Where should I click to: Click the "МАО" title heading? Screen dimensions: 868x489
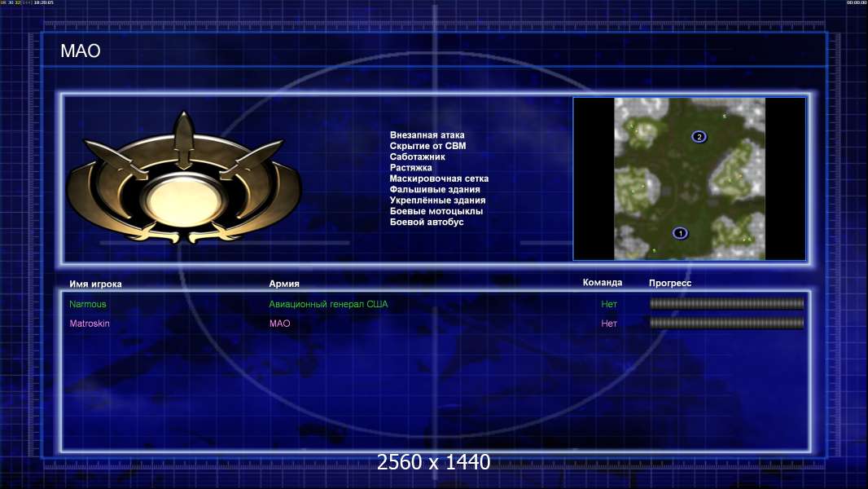tap(81, 51)
